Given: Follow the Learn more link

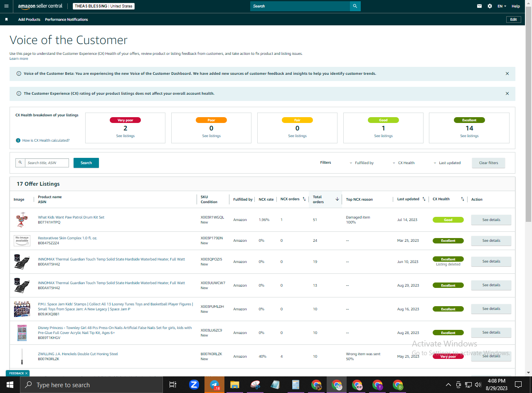Looking at the screenshot, I should 19,59.
